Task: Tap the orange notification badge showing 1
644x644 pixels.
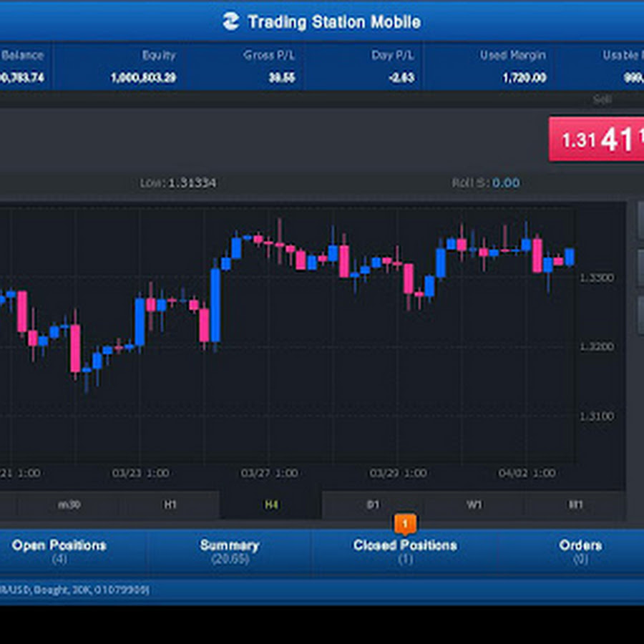Action: (x=405, y=524)
